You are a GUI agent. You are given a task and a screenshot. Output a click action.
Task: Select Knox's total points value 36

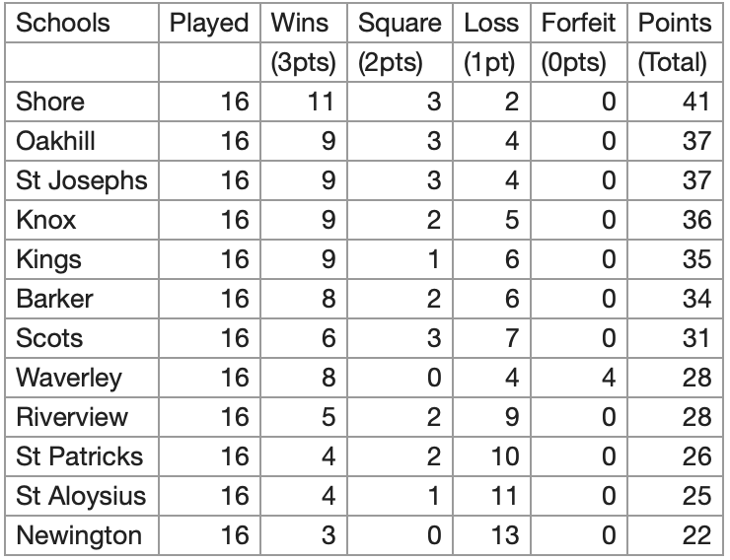pyautogui.click(x=696, y=221)
